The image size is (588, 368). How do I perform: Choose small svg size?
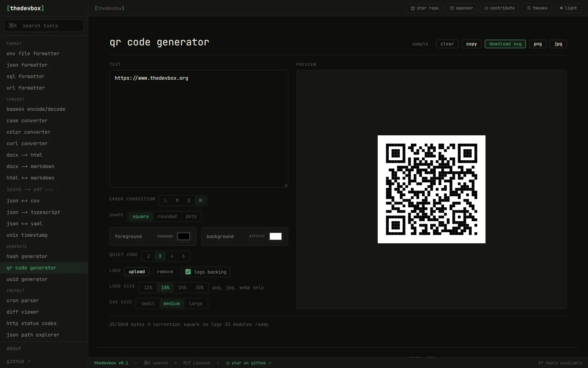[148, 303]
